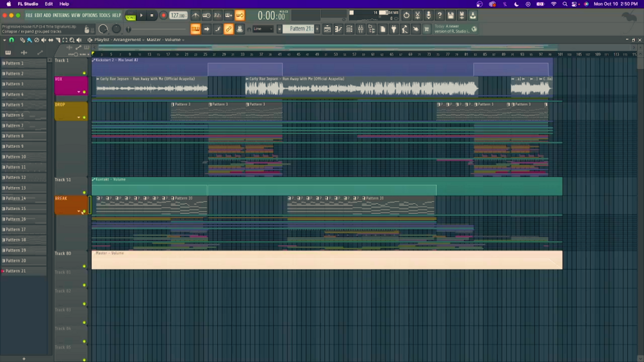
Task: Toggle the orange loop recording button
Action: pyautogui.click(x=240, y=15)
